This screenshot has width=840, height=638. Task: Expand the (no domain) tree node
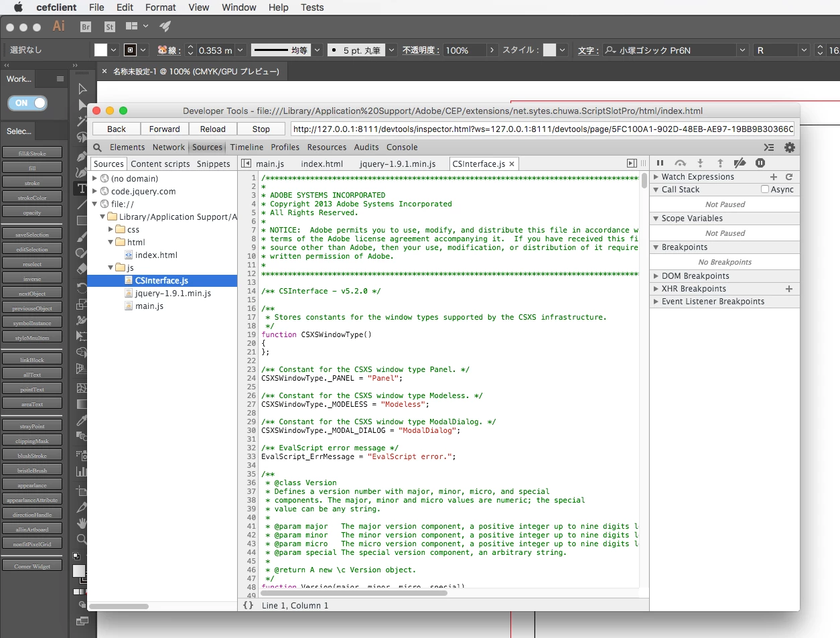point(94,179)
